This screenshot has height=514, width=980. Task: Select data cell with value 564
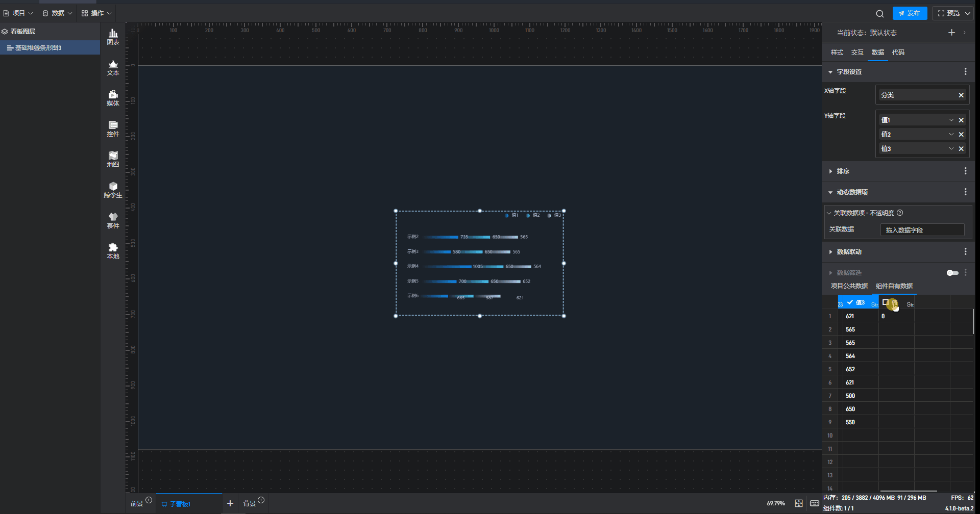click(x=861, y=356)
